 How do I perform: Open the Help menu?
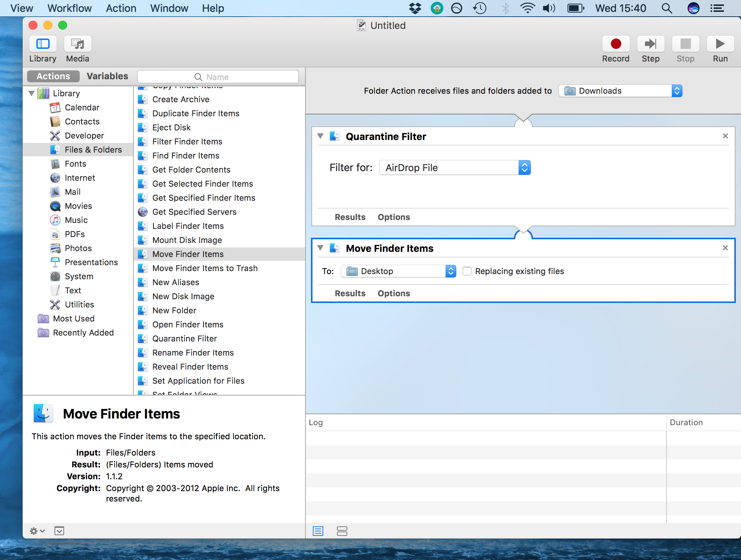click(213, 8)
